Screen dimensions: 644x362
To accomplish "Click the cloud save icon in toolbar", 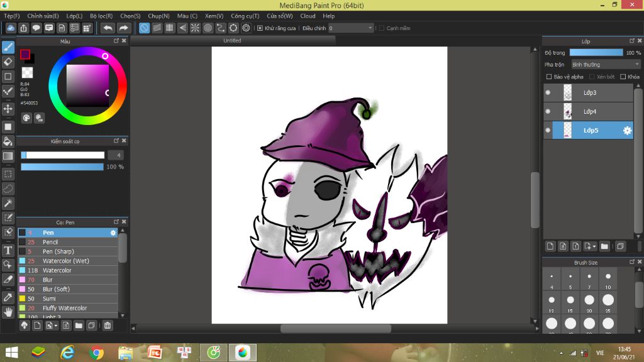I will click(x=11, y=28).
